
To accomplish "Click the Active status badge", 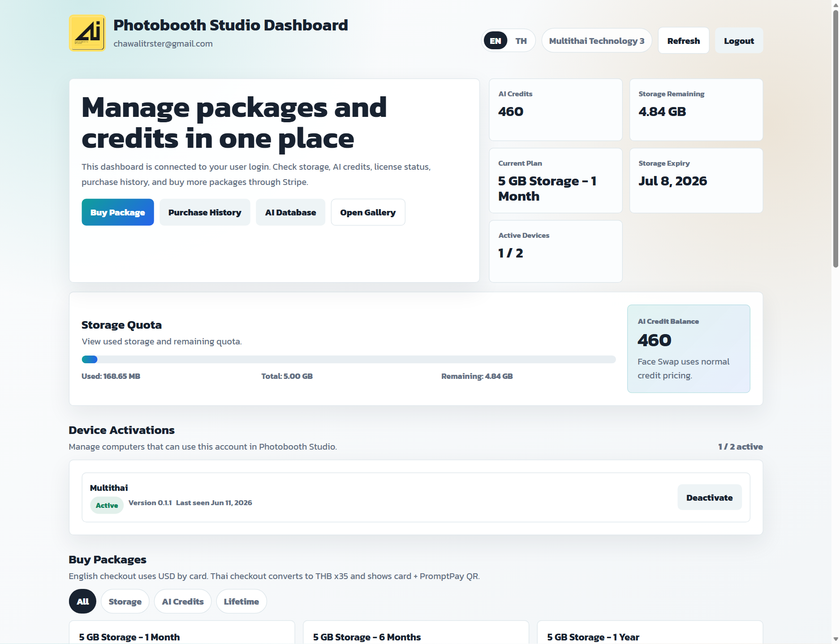I will coord(107,505).
